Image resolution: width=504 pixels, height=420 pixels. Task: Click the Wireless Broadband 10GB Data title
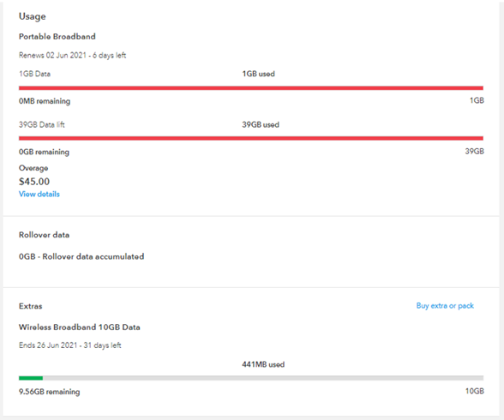[80, 327]
